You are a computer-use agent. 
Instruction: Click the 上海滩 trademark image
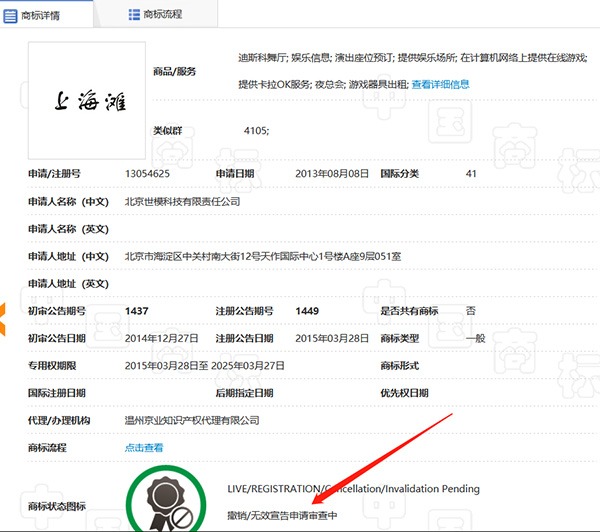[87, 100]
